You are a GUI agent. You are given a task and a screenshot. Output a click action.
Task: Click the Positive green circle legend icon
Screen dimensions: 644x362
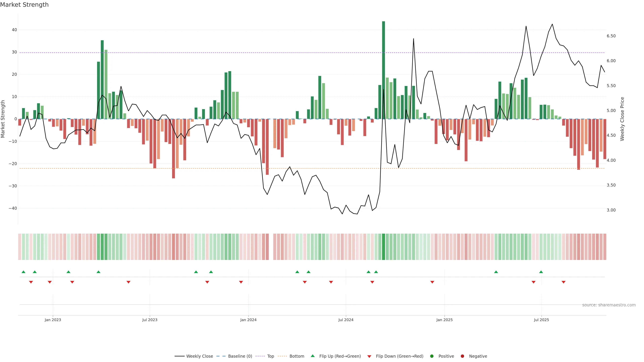[432, 356]
